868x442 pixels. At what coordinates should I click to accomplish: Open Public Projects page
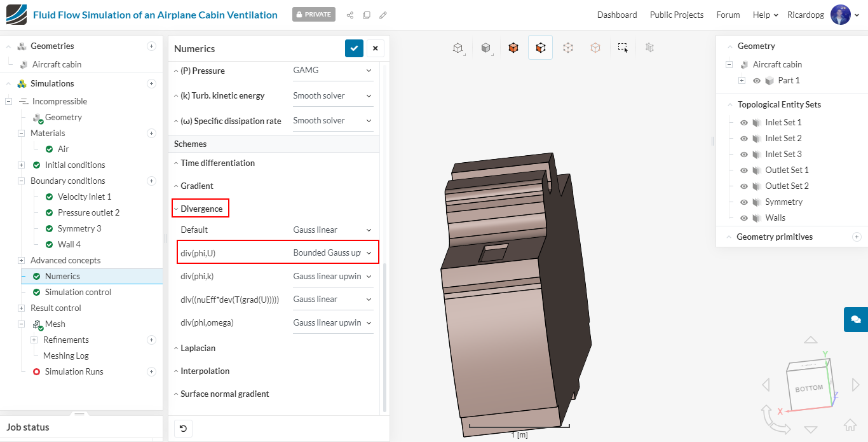click(x=677, y=15)
